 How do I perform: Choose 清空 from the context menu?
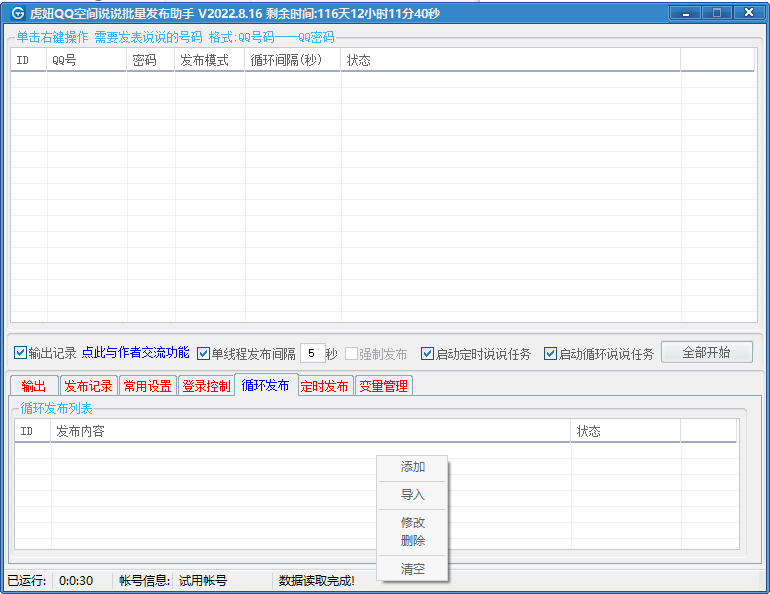(x=412, y=569)
